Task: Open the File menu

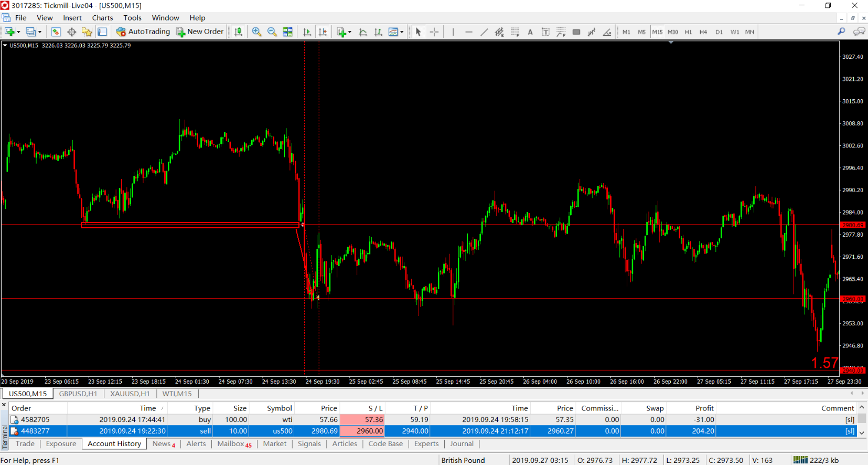Action: 21,18
